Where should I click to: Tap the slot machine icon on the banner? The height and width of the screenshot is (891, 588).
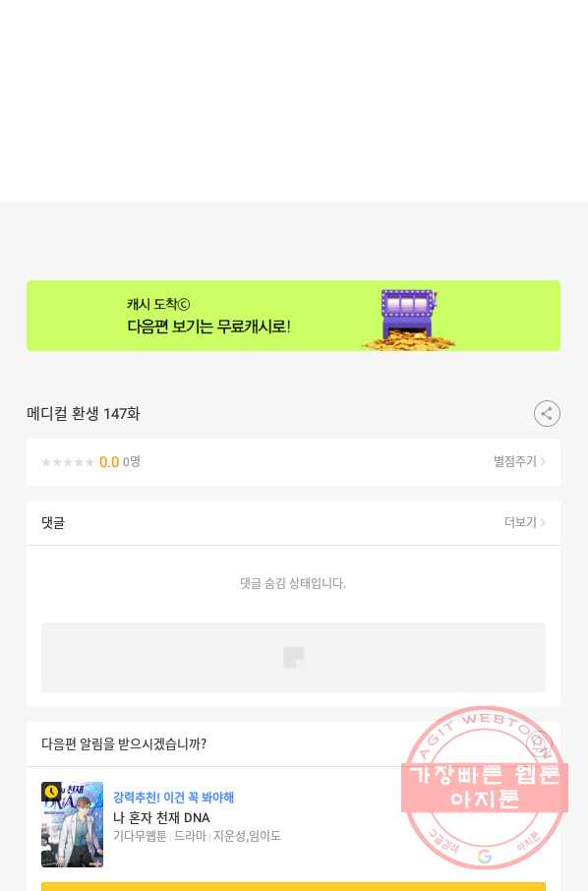coord(410,319)
